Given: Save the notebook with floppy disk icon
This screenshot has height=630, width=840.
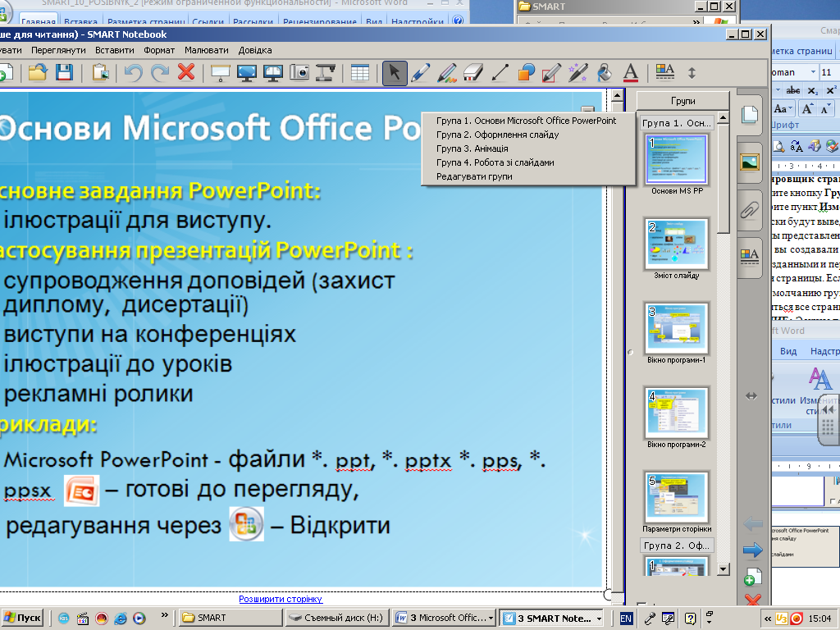Looking at the screenshot, I should point(64,72).
